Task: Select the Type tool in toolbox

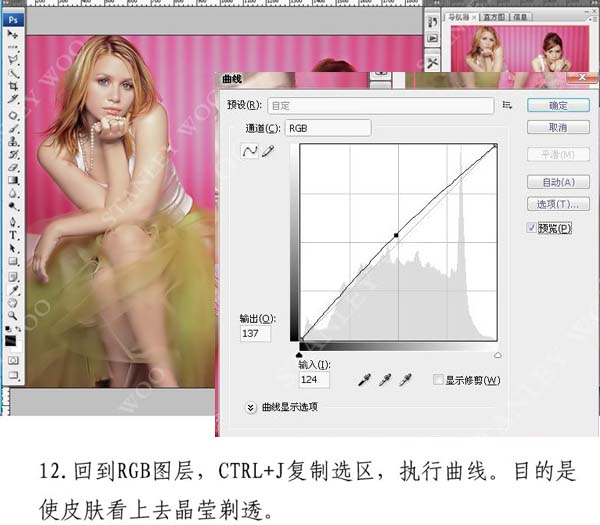Action: point(13,234)
